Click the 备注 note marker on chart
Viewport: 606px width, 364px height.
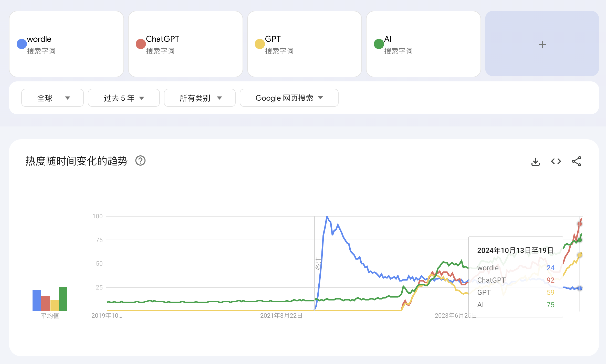point(318,264)
